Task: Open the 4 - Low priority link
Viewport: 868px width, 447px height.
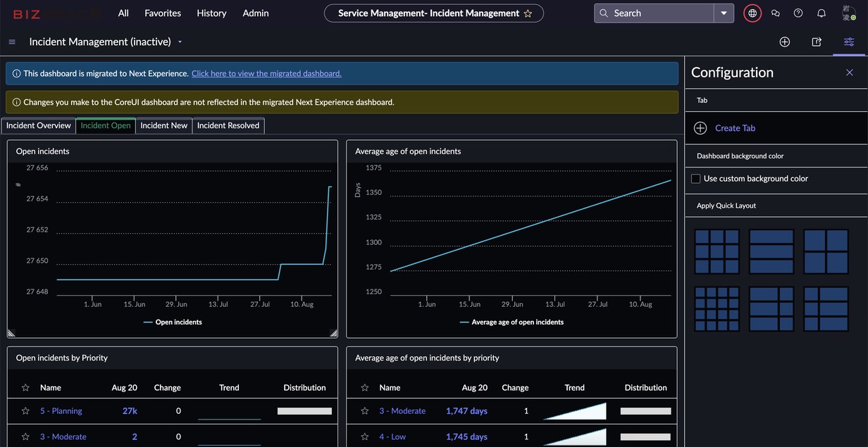Action: point(392,437)
